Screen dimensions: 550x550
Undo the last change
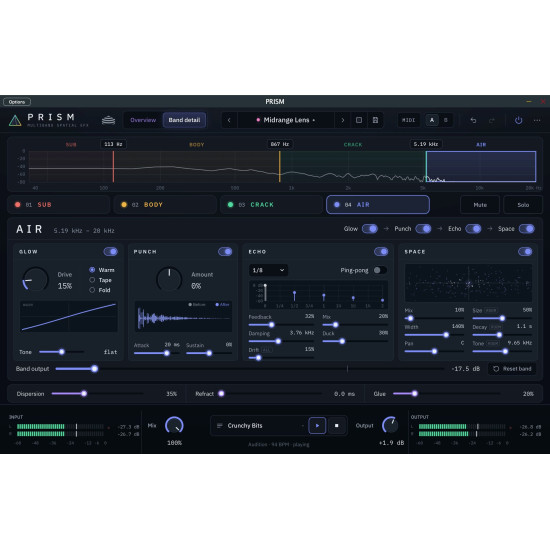473,120
